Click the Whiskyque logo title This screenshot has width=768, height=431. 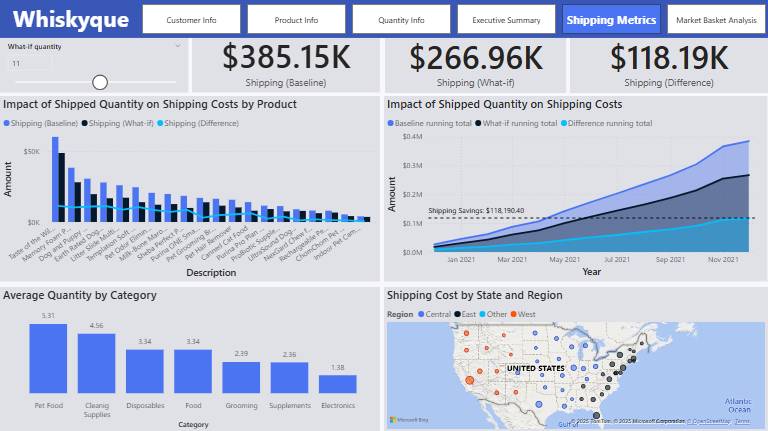[x=71, y=20]
